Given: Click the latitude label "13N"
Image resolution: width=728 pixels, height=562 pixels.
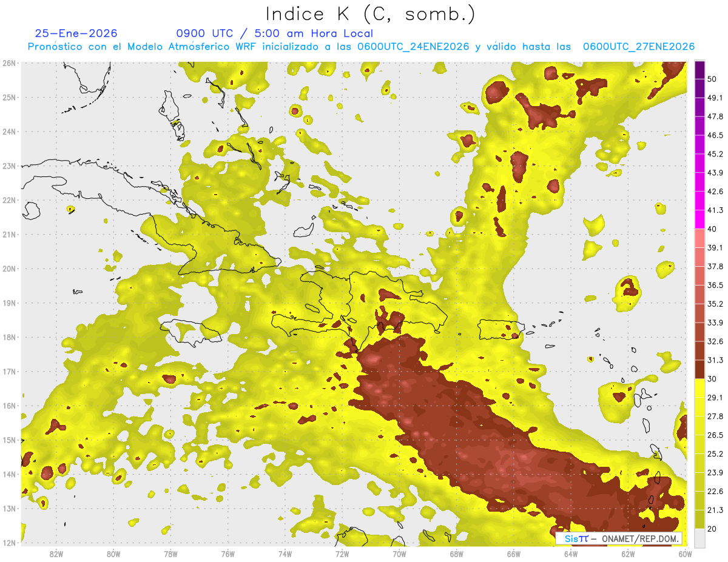Looking at the screenshot, I should (x=8, y=508).
